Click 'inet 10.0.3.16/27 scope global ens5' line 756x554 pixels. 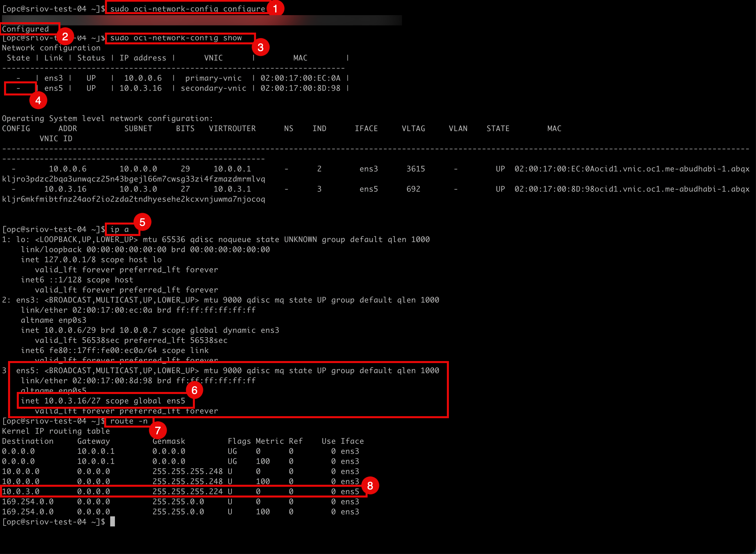tap(103, 401)
